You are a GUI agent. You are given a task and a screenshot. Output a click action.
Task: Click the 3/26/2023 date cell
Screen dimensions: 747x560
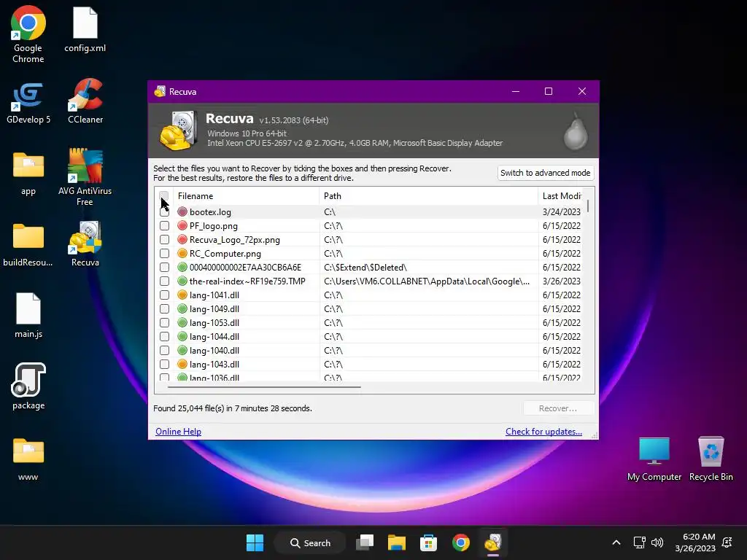[561, 281]
